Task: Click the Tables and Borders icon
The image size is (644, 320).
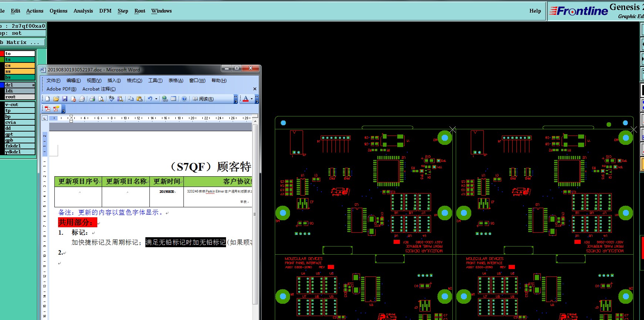Action: click(173, 99)
